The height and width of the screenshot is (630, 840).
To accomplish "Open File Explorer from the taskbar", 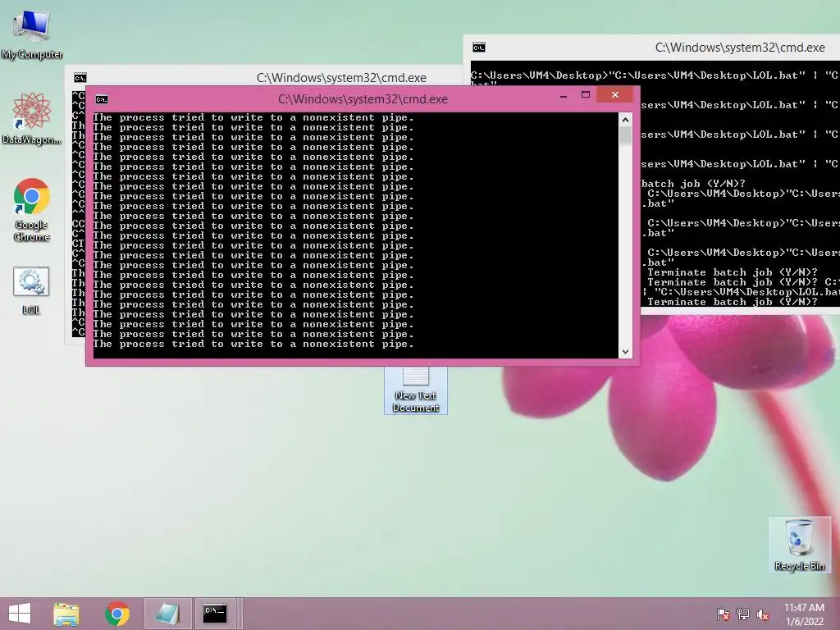I will coord(66,614).
